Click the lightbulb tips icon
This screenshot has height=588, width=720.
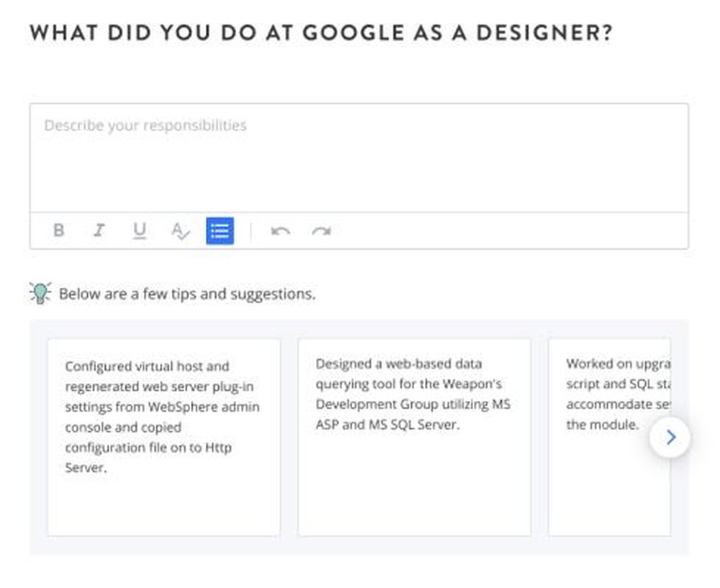(x=40, y=294)
